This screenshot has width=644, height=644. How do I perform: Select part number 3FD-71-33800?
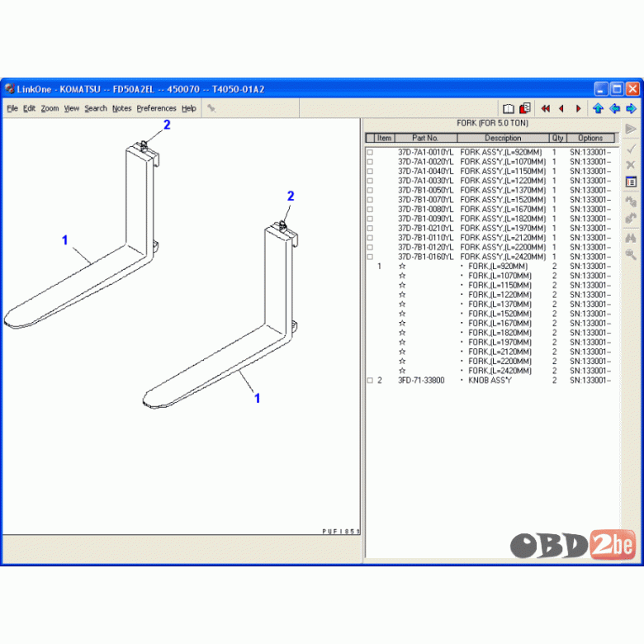tap(421, 381)
